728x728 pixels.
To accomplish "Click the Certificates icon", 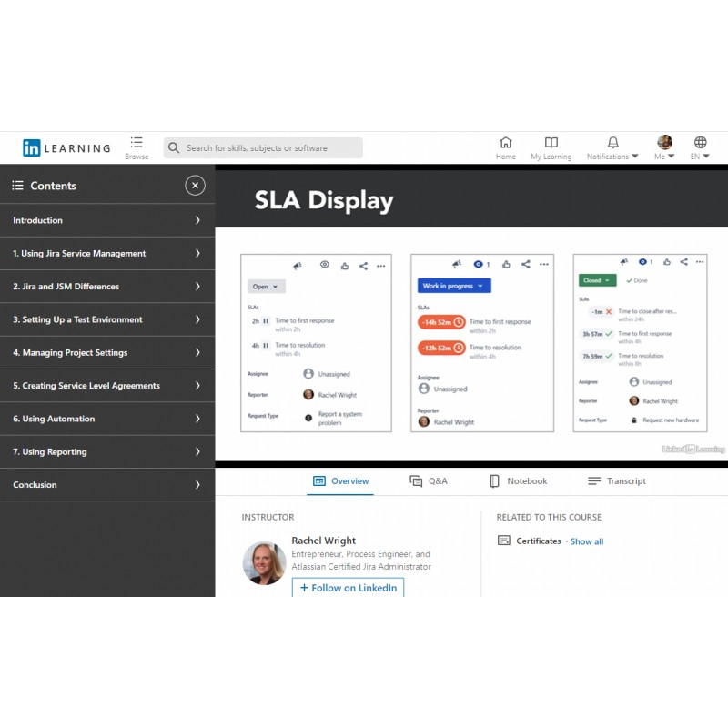I will 504,541.
